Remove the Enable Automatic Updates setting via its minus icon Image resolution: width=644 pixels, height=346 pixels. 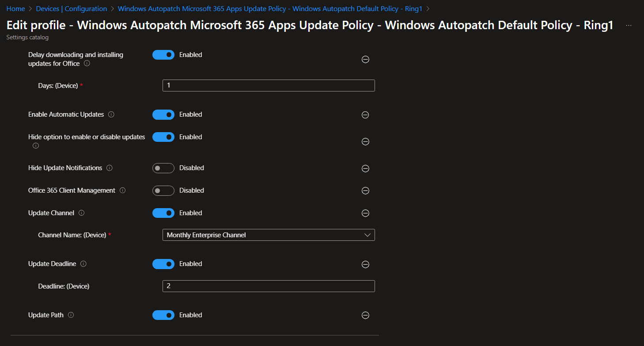click(x=365, y=115)
